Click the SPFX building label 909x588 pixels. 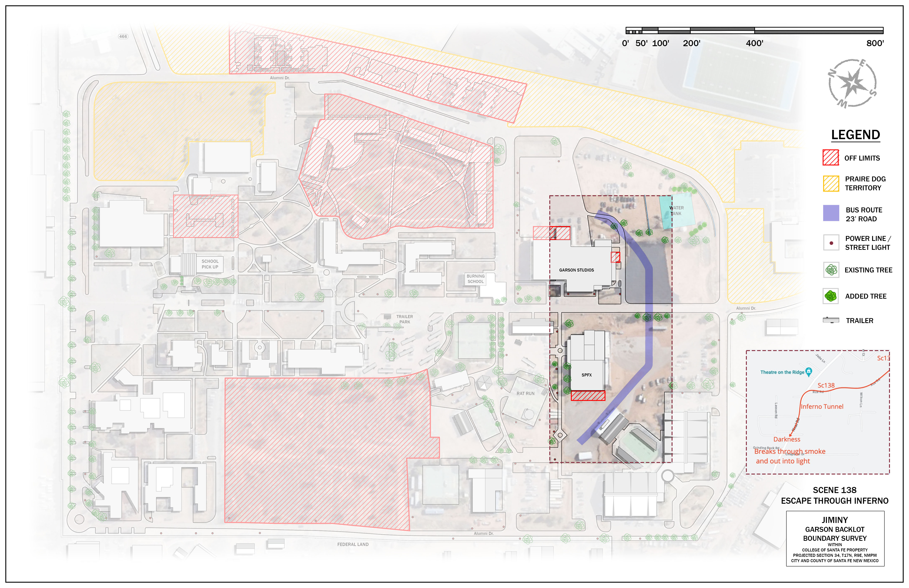[x=586, y=375]
